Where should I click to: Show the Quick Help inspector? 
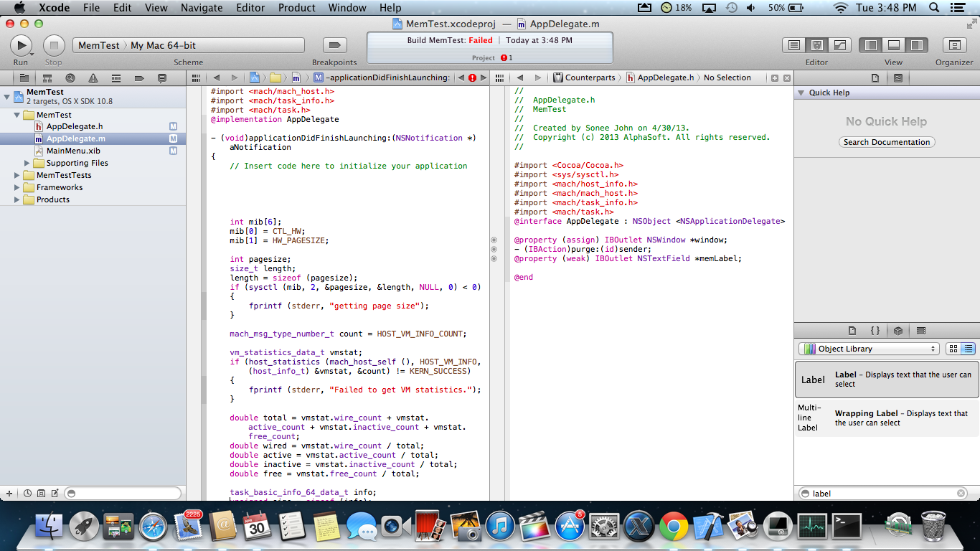pos(898,77)
